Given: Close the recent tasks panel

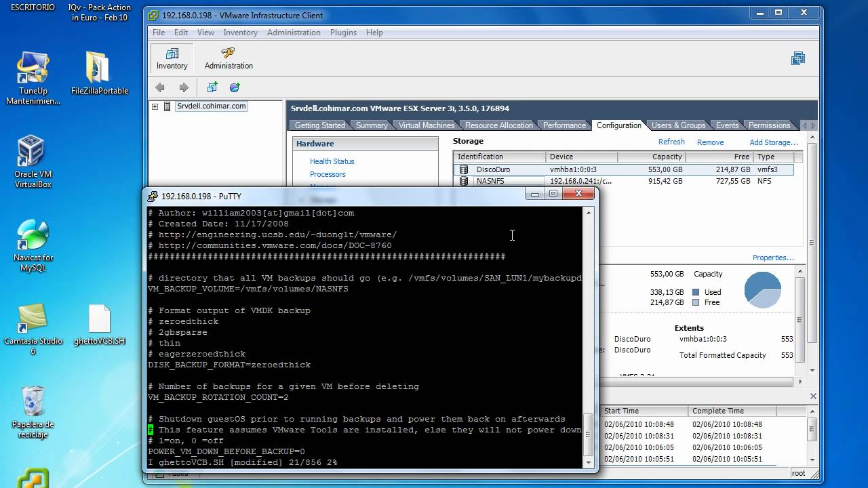Looking at the screenshot, I should (x=813, y=396).
